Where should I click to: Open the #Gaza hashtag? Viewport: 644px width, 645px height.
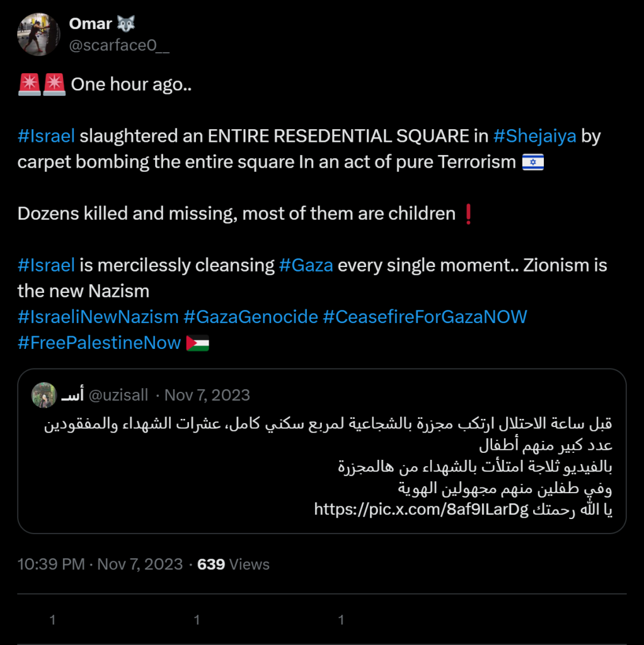(x=306, y=265)
